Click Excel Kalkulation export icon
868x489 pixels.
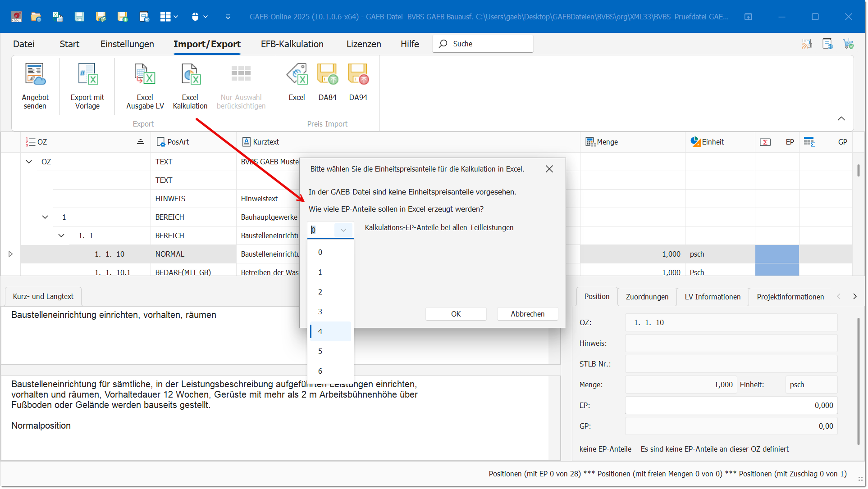click(190, 75)
